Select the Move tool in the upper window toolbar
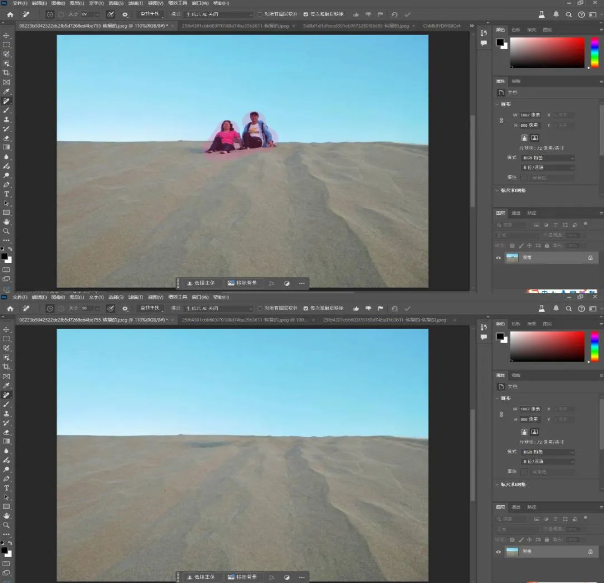Viewport: 604px width, 583px height. [x=6, y=35]
